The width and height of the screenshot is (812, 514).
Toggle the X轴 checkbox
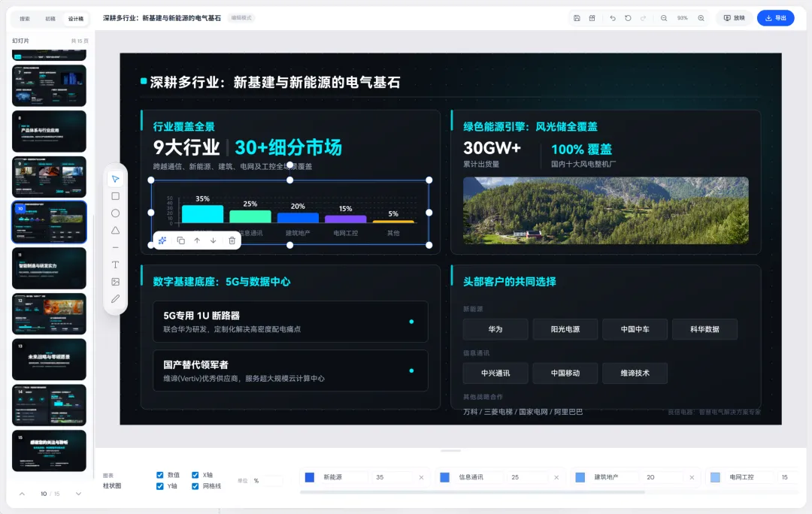[x=195, y=475]
